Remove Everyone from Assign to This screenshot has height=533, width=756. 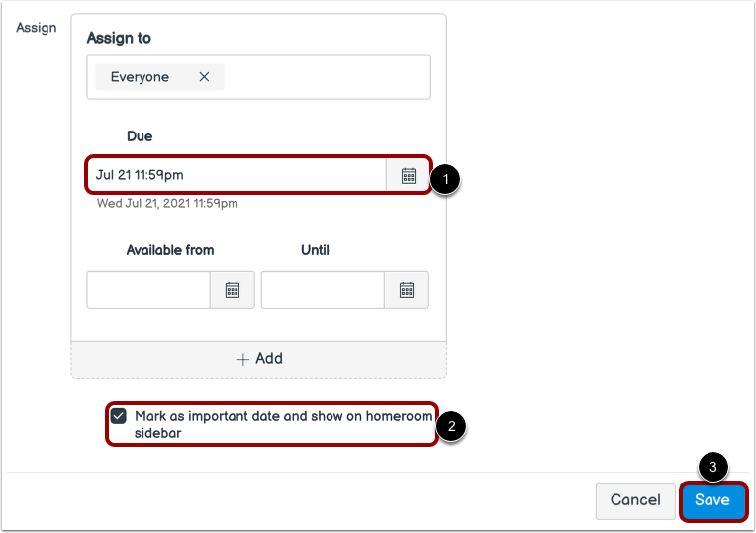[x=204, y=77]
